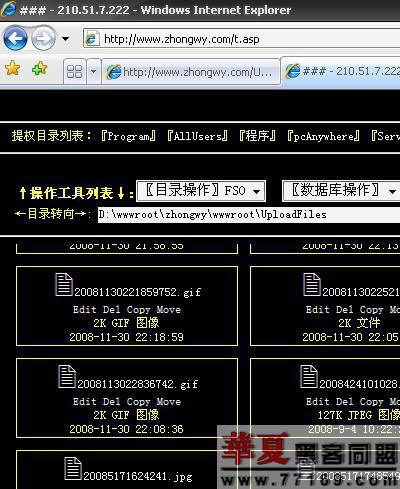Open the pcAnywhere directory link

(x=323, y=136)
